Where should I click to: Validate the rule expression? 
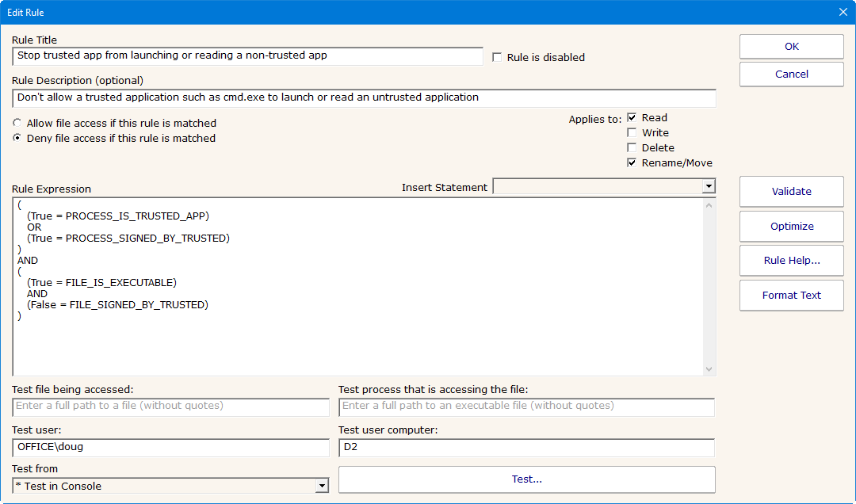(791, 191)
